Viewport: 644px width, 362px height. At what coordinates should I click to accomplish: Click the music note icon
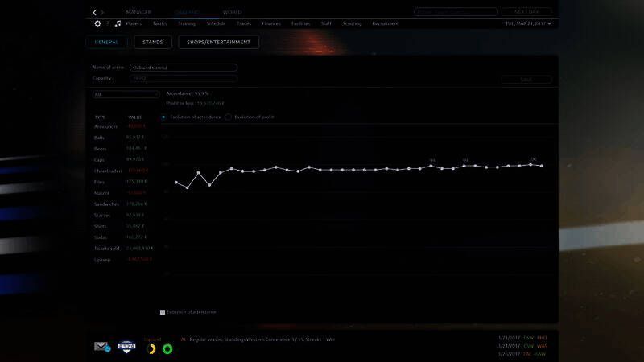(x=118, y=24)
